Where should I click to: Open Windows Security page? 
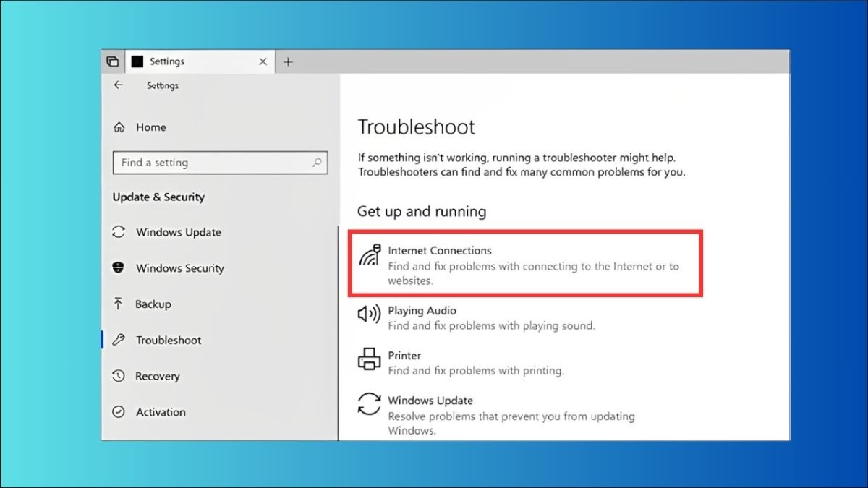[180, 268]
